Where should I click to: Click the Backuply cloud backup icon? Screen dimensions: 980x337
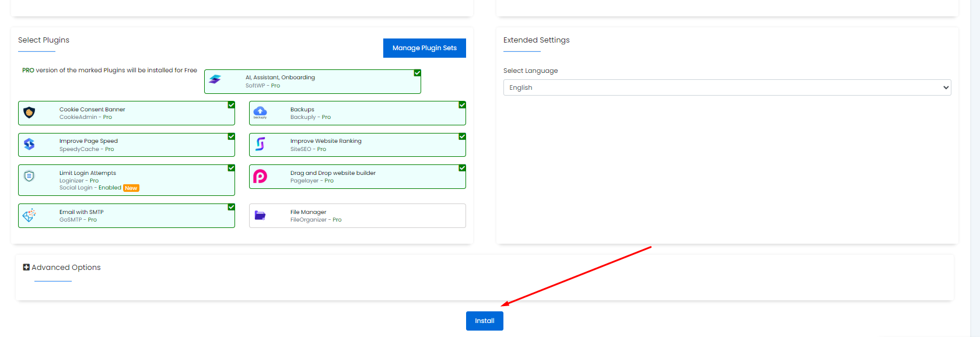click(260, 112)
